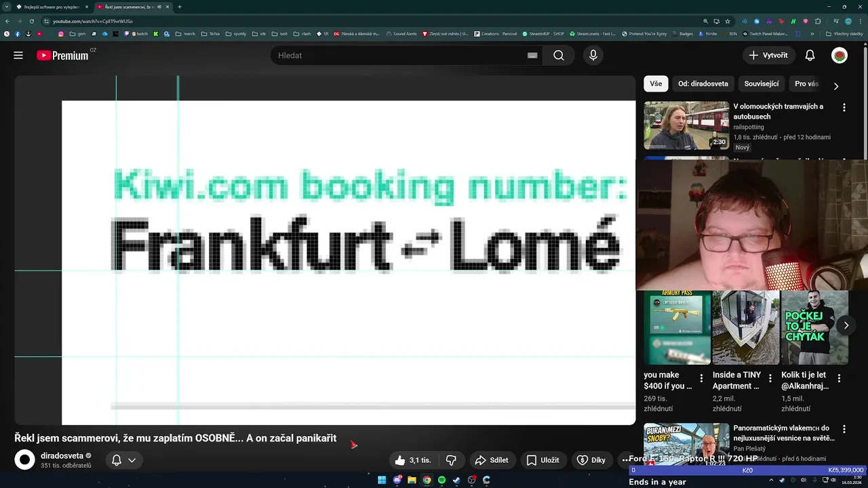Image resolution: width=868 pixels, height=488 pixels.
Task: Open the tab search chevron
Action: [x=7, y=7]
